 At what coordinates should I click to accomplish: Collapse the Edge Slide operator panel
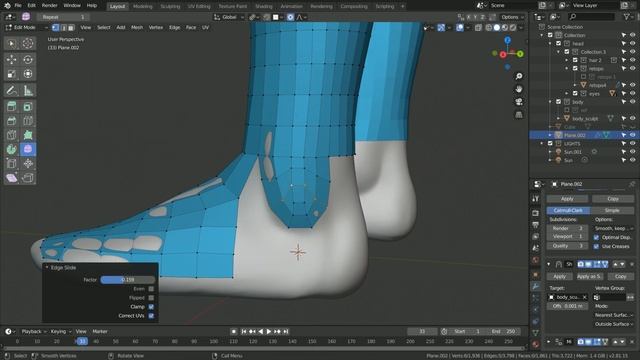coord(47,267)
